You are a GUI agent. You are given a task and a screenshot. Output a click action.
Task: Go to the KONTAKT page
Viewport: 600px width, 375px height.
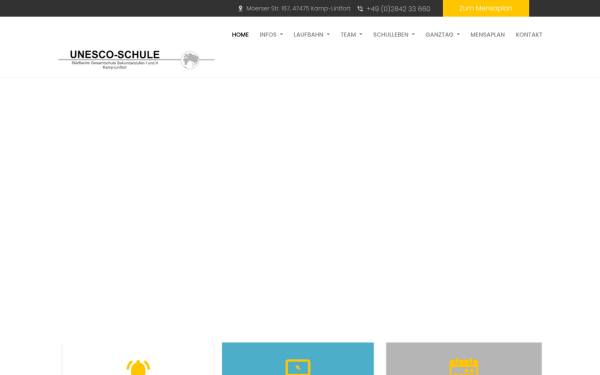point(529,34)
